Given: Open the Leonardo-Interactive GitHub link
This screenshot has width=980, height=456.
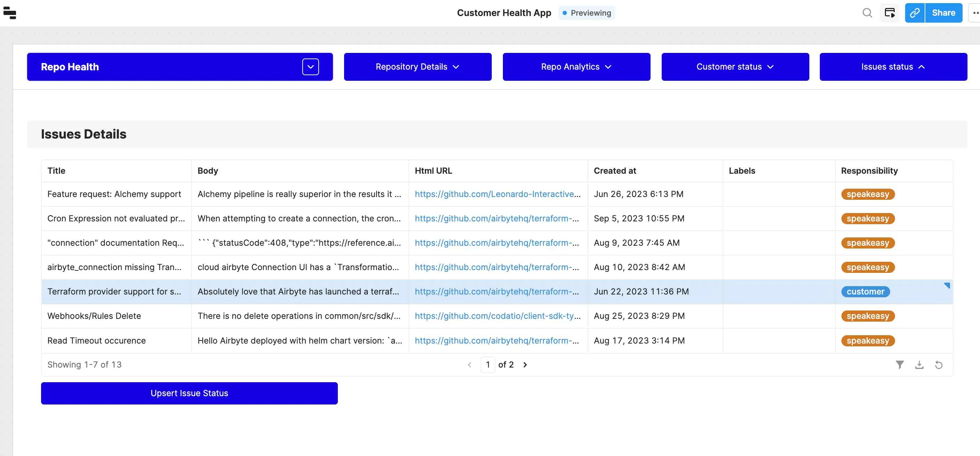Looking at the screenshot, I should click(497, 194).
